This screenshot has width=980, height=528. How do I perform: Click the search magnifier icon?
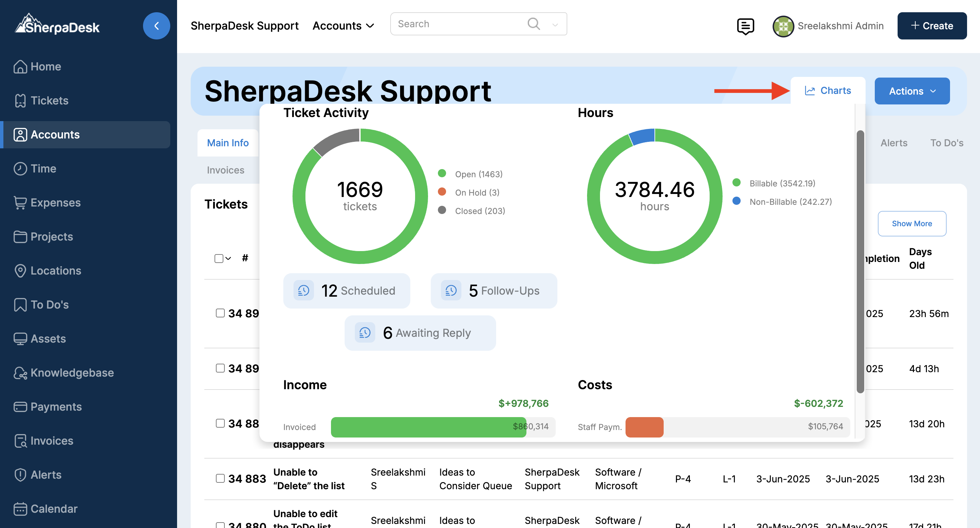click(x=533, y=24)
